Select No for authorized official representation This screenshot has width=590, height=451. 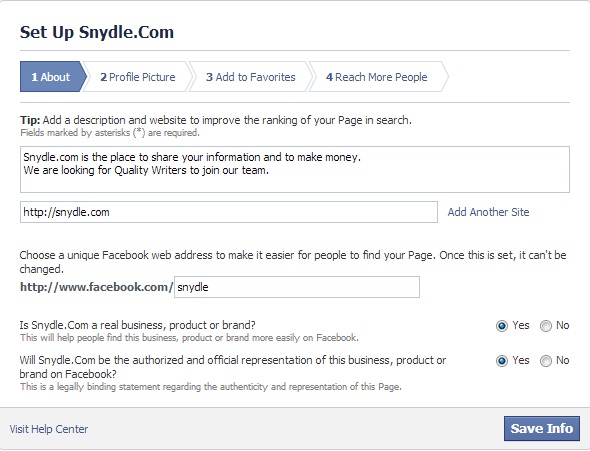point(546,361)
